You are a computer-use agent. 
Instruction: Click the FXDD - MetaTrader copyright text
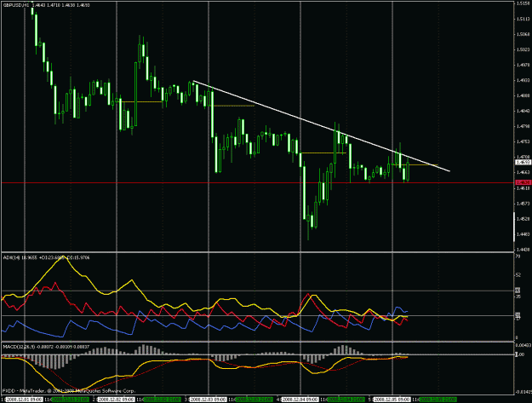[x=69, y=391]
